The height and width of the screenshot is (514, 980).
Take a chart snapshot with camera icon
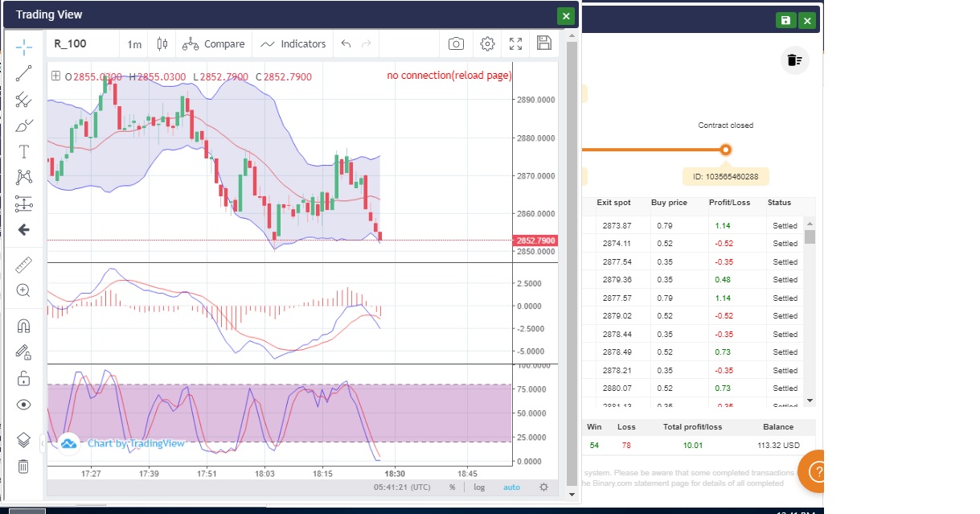[456, 44]
